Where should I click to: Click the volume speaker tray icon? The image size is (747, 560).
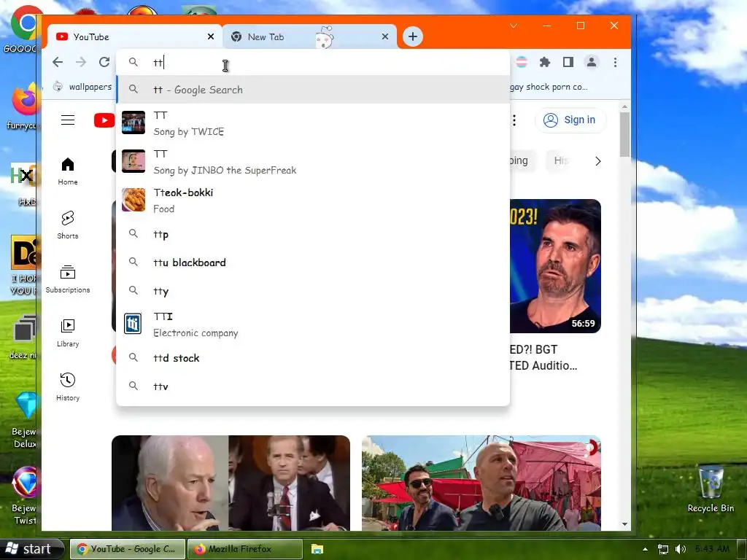tap(681, 549)
